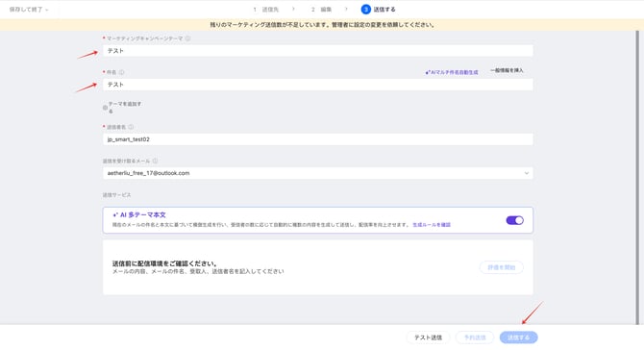Open the 保存して終了 dropdown

[x=29, y=10]
